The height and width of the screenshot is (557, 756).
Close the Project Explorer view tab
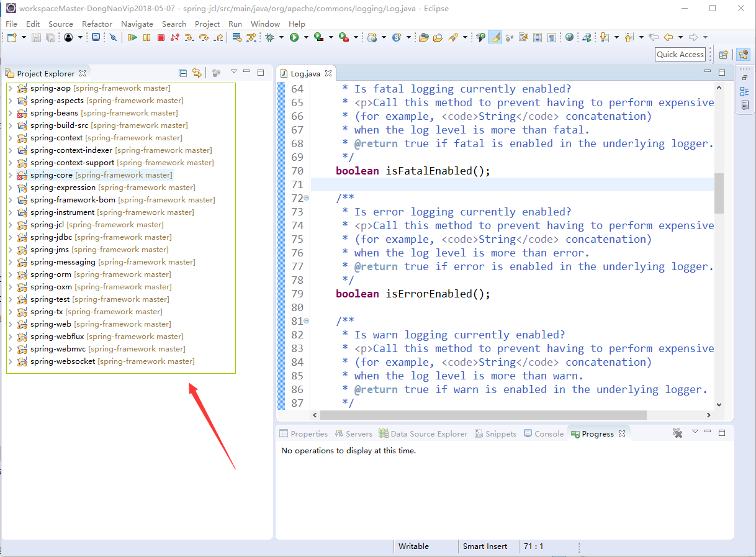83,73
